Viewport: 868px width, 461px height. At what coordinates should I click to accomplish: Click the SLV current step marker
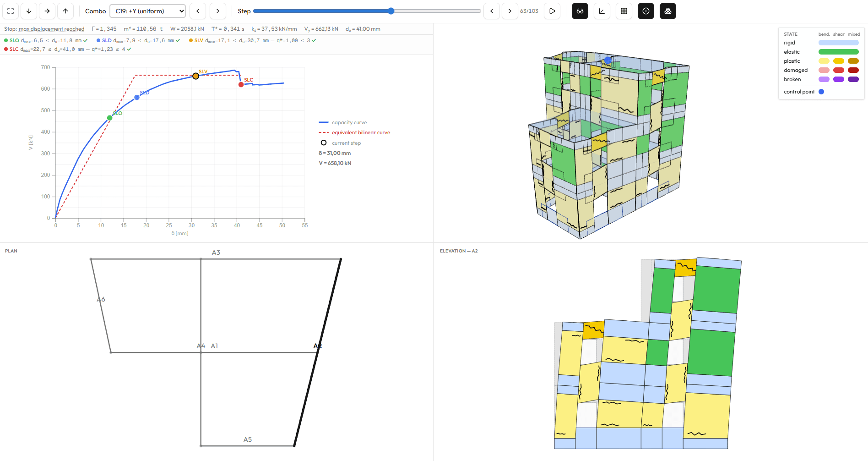click(x=195, y=76)
